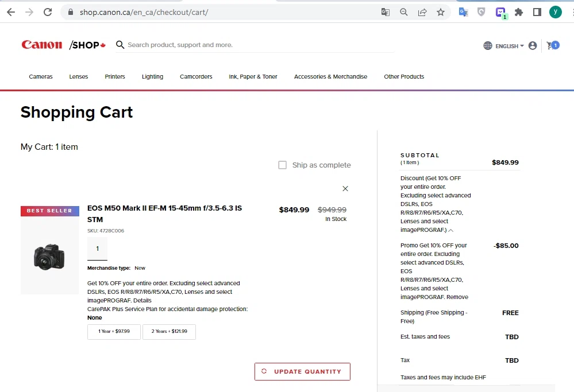Image resolution: width=574 pixels, height=392 pixels.
Task: Click the -$85.00 discount amount
Action: 506,246
